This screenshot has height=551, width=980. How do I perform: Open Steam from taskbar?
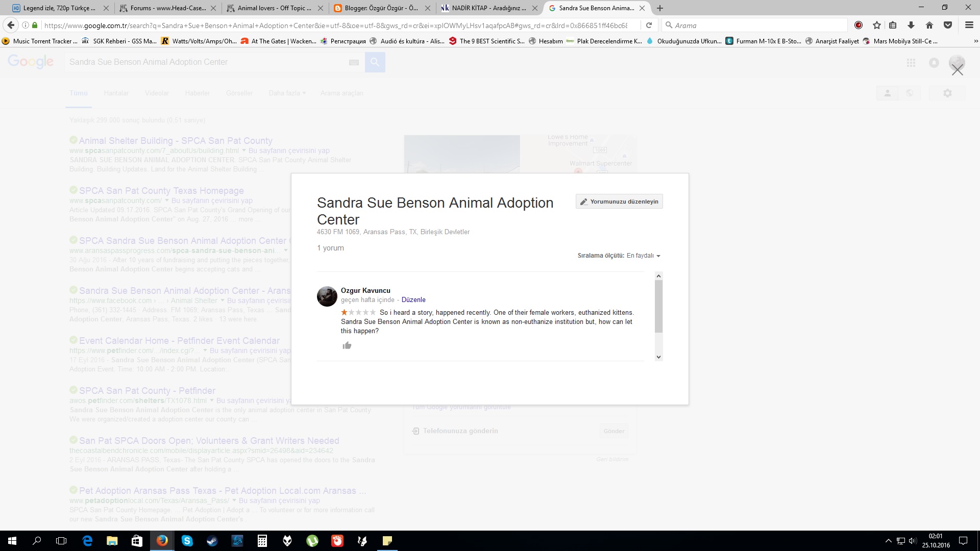212,541
